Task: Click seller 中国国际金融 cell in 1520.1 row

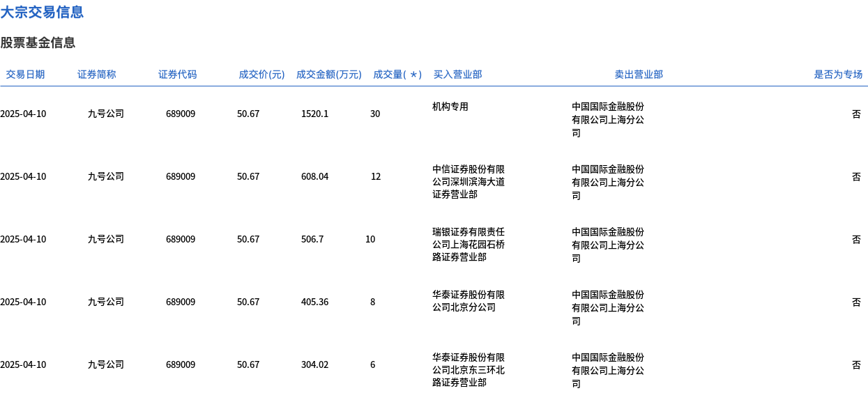Action: 608,119
